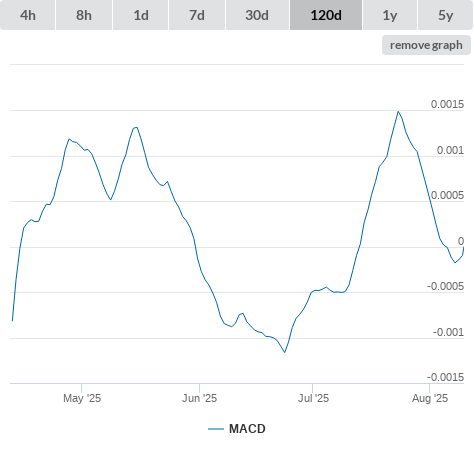Toggle the MACD legend label
The height and width of the screenshot is (455, 474).
tap(247, 429)
